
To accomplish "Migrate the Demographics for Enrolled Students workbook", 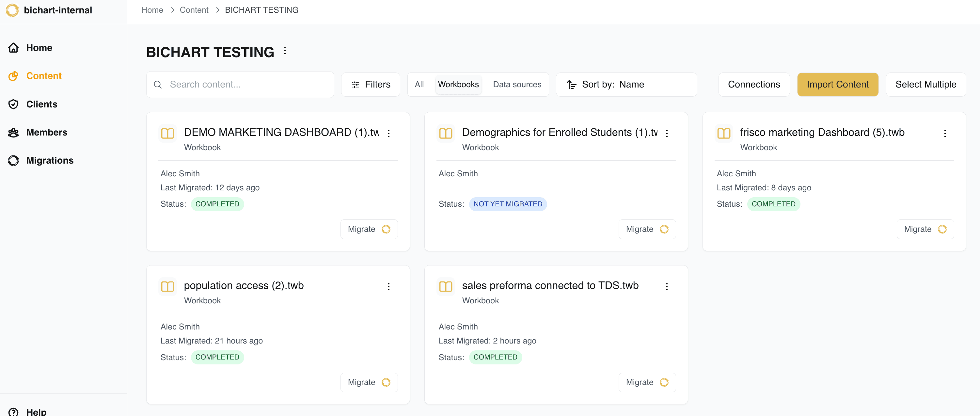I will pos(647,229).
